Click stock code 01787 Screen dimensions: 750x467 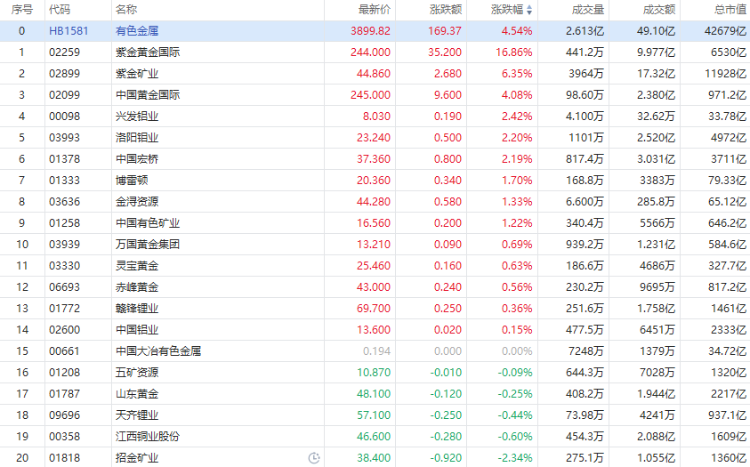tap(65, 394)
